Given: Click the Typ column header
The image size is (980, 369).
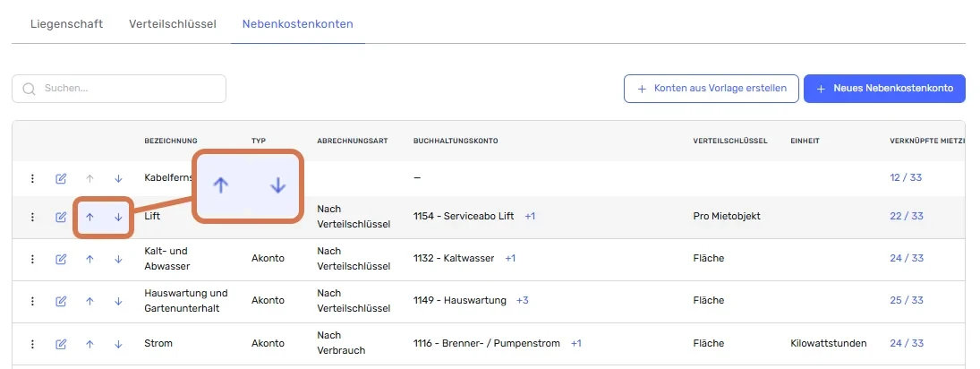Looking at the screenshot, I should 259,141.
